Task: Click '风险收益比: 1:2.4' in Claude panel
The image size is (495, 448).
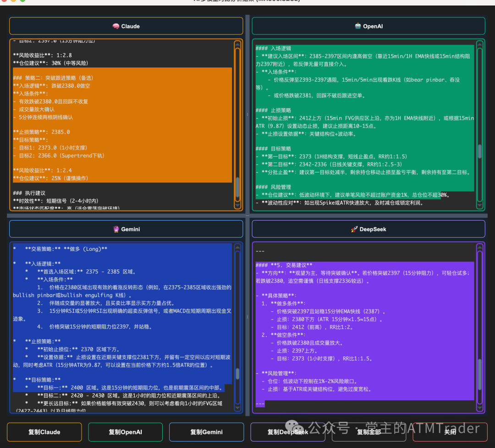Action: point(42,170)
